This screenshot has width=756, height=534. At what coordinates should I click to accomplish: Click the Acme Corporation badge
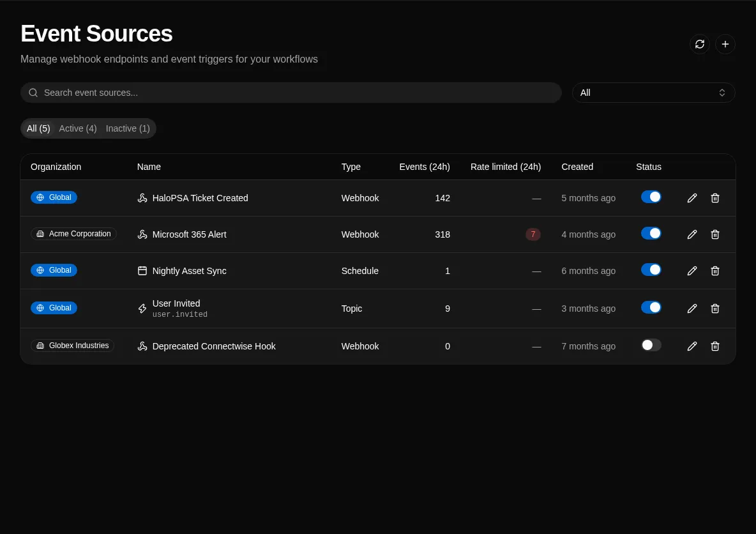74,234
